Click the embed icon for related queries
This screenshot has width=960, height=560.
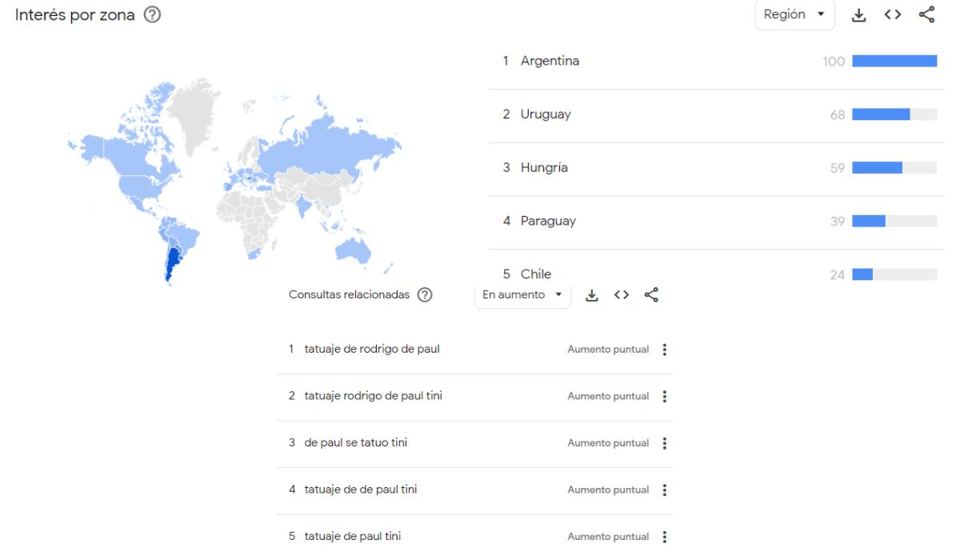click(622, 294)
